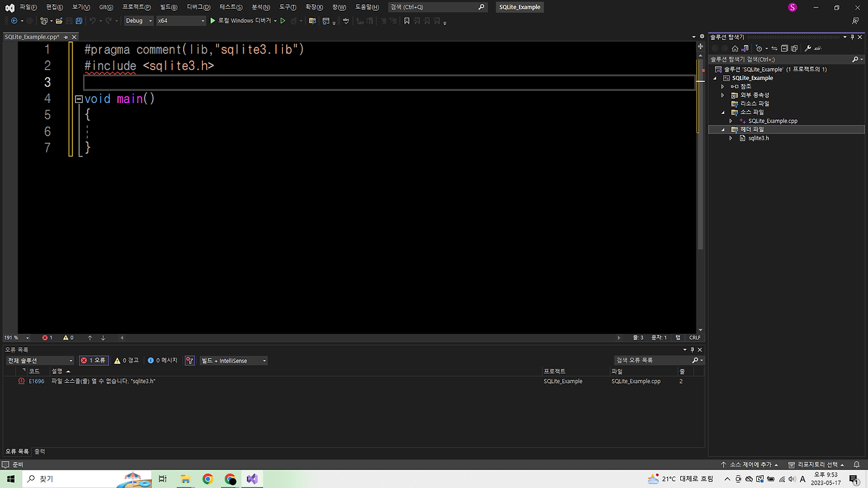
Task: Click Show All Files icon in Solution Explorer
Action: pos(794,48)
